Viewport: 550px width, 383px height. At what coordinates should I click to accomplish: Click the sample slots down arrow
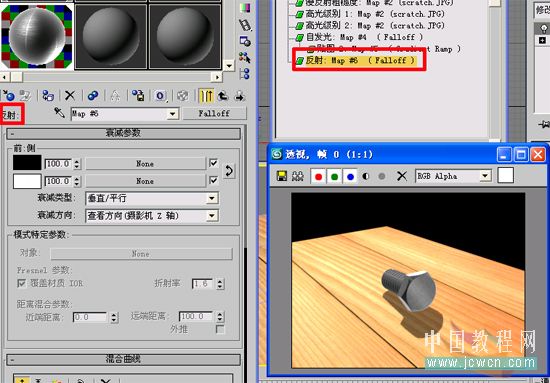(x=229, y=65)
